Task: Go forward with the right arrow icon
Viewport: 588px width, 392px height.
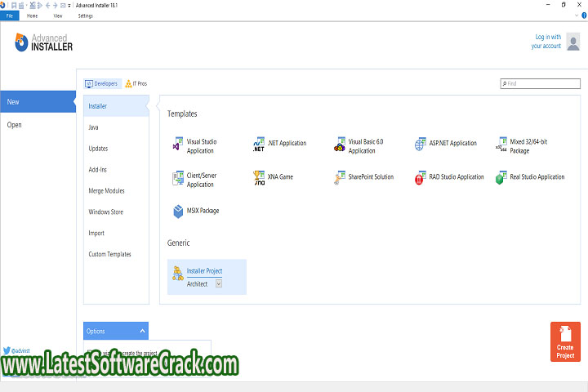Action: pyautogui.click(x=56, y=5)
